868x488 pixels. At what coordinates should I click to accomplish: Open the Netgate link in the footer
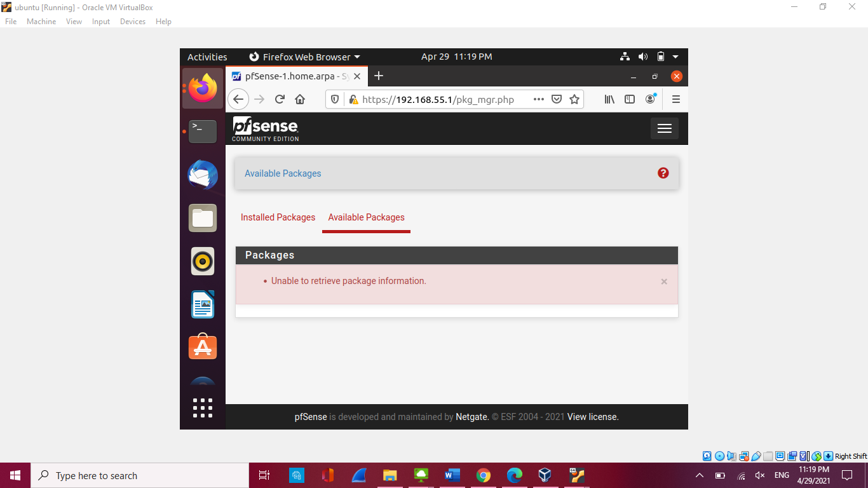pyautogui.click(x=471, y=417)
